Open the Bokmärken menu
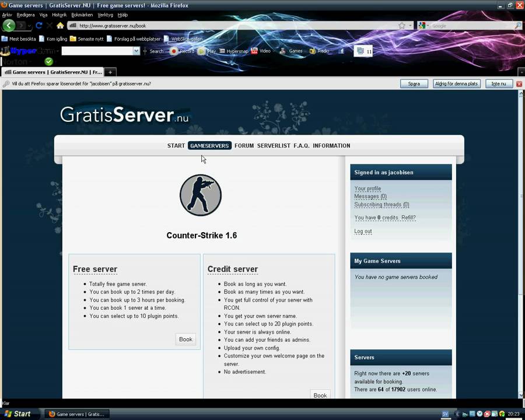Viewport: 525px width, 420px height. coord(82,15)
